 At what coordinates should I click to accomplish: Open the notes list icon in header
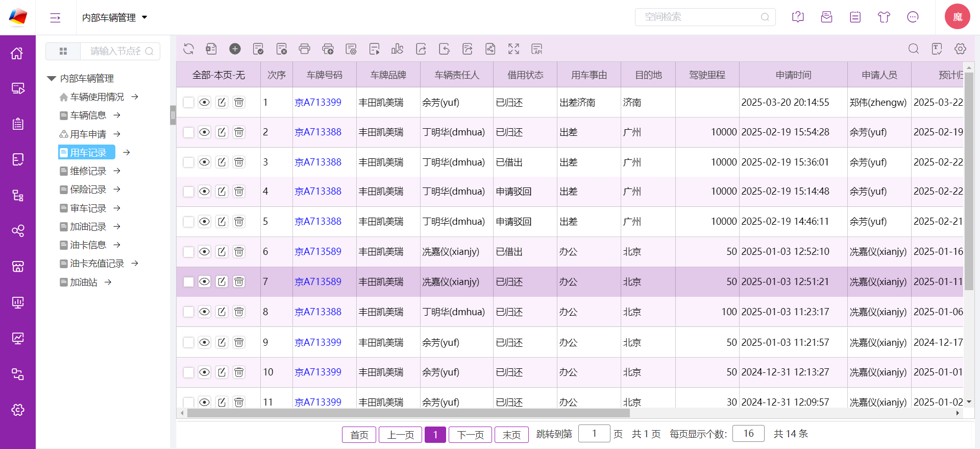[x=855, y=17]
